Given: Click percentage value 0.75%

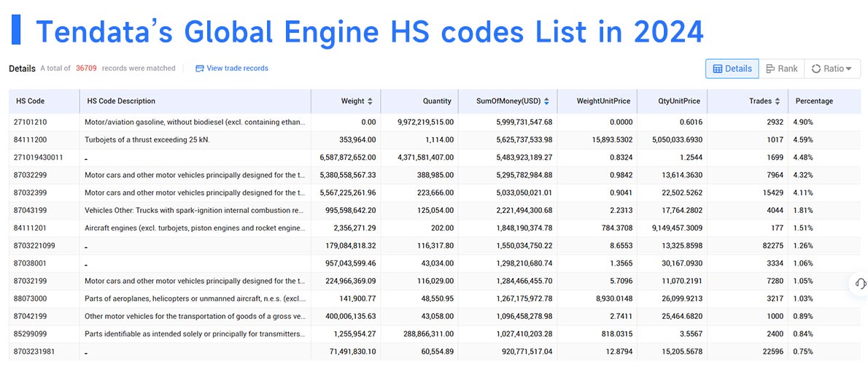Looking at the screenshot, I should click(803, 352).
